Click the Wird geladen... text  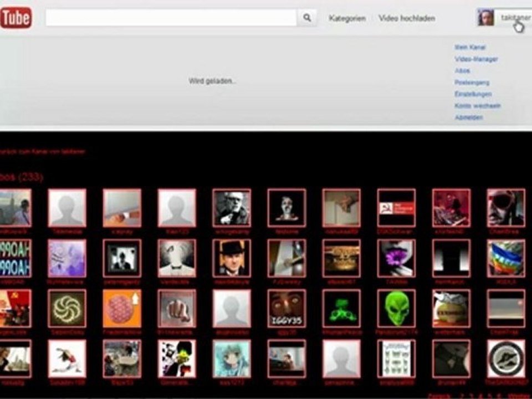point(212,81)
